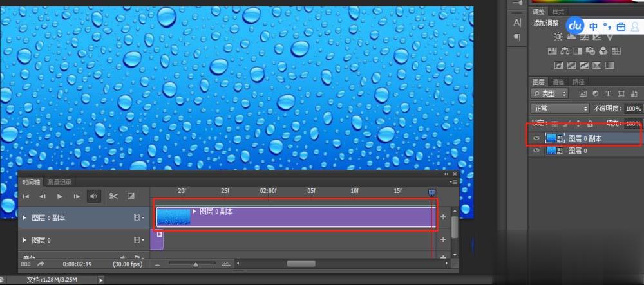This screenshot has width=644, height=285.
Task: Open the status bar arrow menu
Action: (x=101, y=280)
